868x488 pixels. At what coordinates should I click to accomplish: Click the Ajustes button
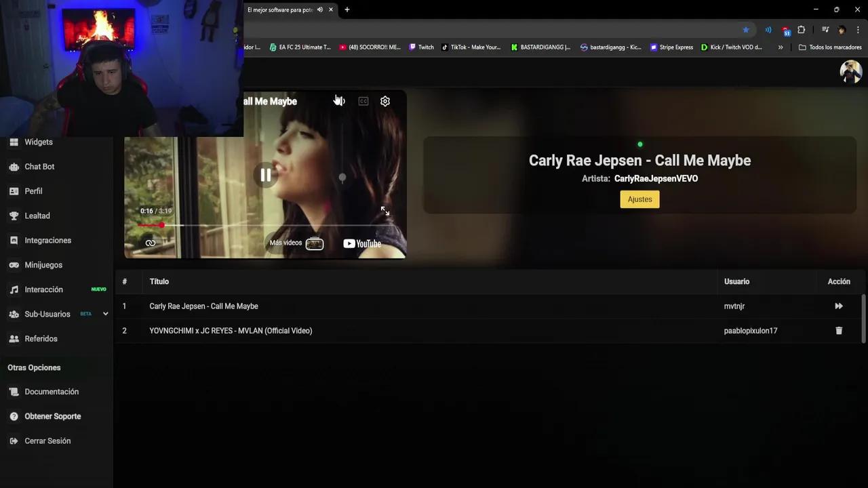[x=639, y=199]
